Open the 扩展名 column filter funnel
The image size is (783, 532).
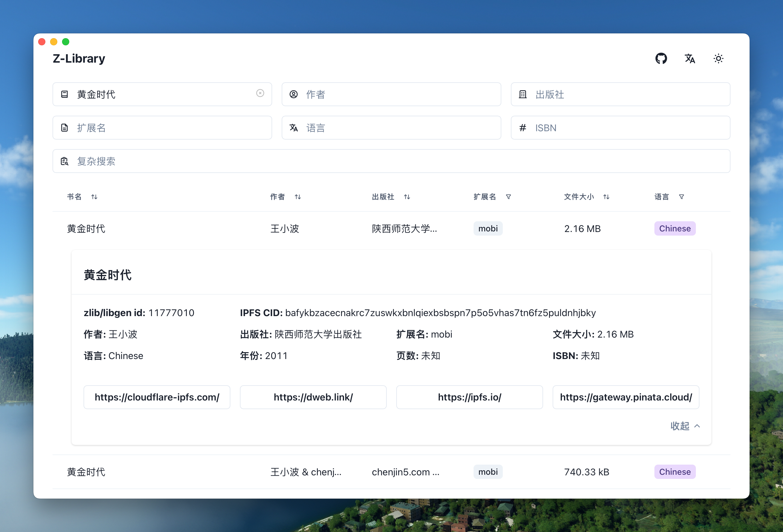coord(508,197)
